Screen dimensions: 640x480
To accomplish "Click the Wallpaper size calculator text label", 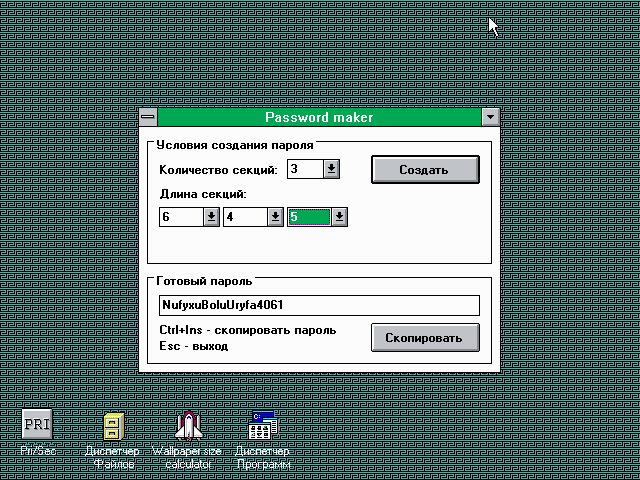I will pyautogui.click(x=185, y=458).
